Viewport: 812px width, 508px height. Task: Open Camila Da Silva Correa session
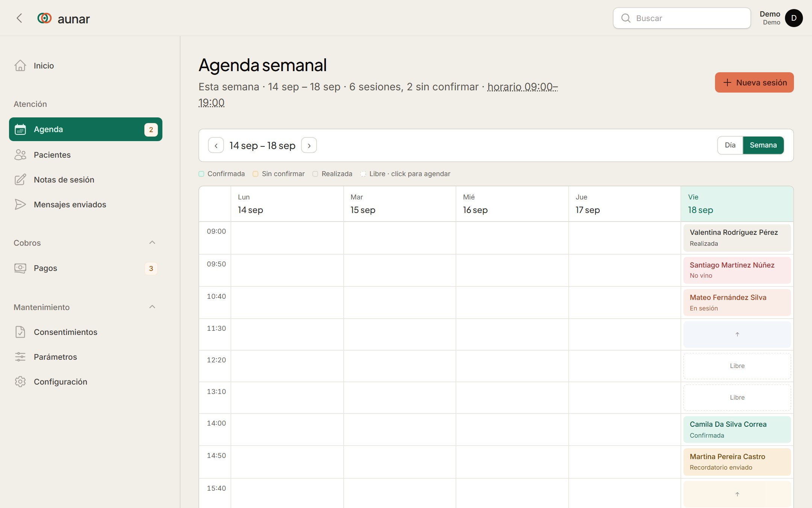[x=737, y=429]
